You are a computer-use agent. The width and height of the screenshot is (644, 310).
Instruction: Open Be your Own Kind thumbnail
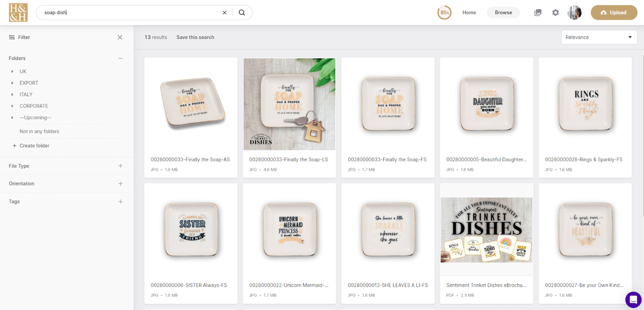(585, 230)
